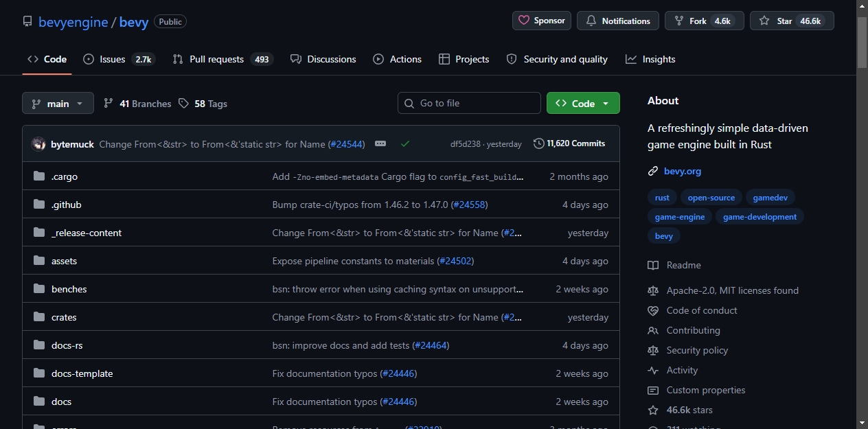Screen dimensions: 868x429
Task: Click the docs-rs folder icon
Action: coord(39,345)
